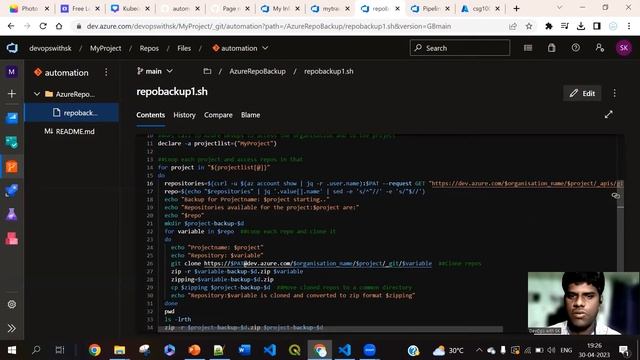Open the Pipelines icon in the sidebar
Viewport: 640px width, 360px height.
click(11, 191)
